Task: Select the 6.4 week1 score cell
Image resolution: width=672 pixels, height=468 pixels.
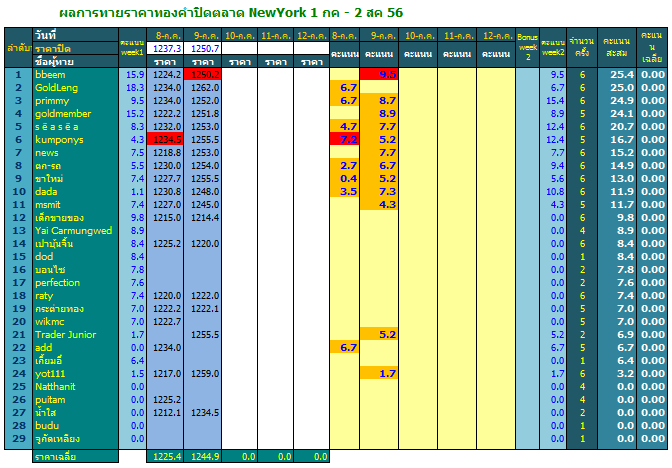Action: 132,360
